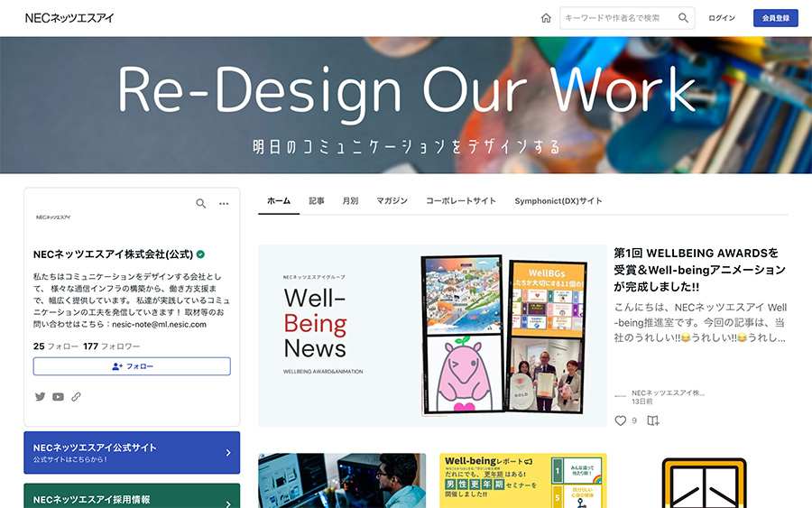Click chevron on 採用情報 green banner
The width and height of the screenshot is (812, 508).
[228, 503]
